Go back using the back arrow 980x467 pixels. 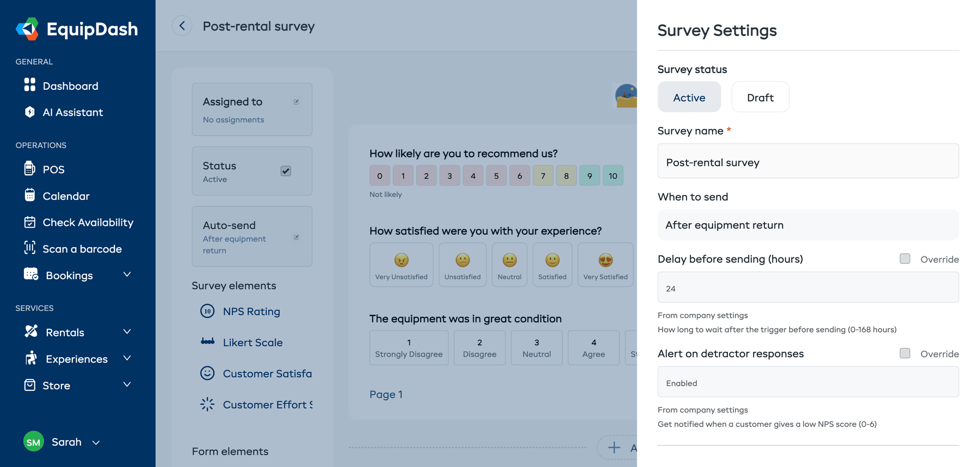pos(182,26)
